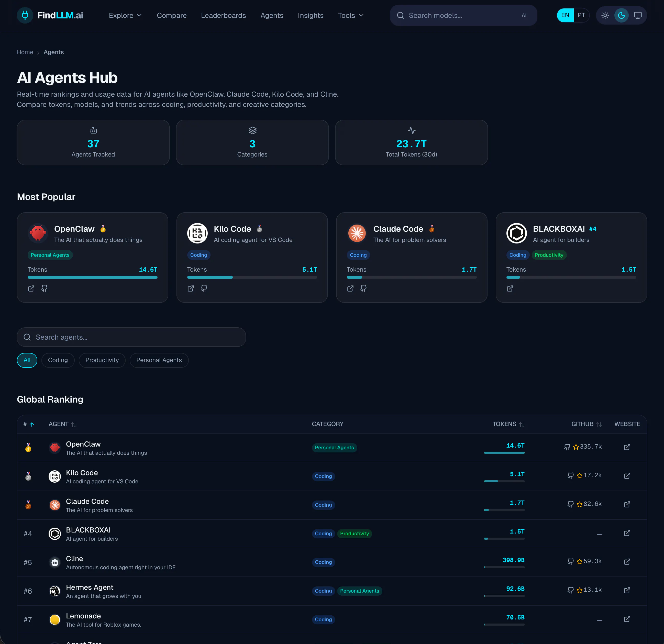Filter agents by Personal Agents category
The height and width of the screenshot is (644, 664).
click(159, 360)
